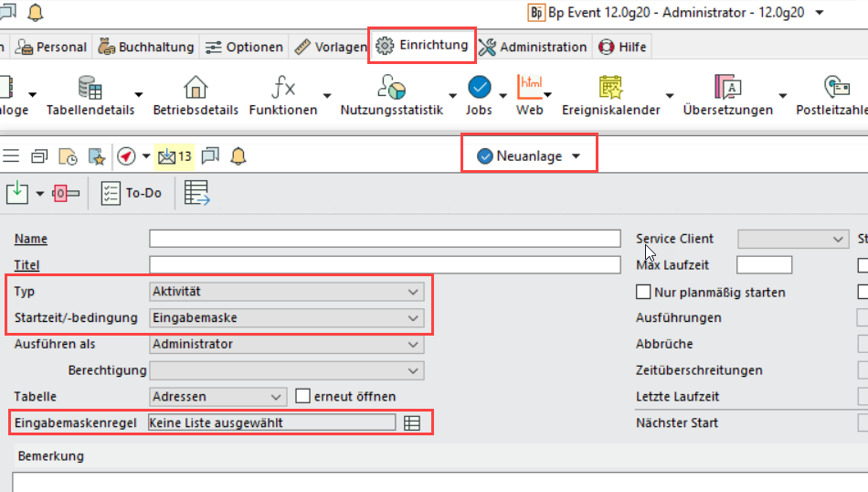Click the Hilfe tab
The image size is (868, 492).
tap(622, 47)
